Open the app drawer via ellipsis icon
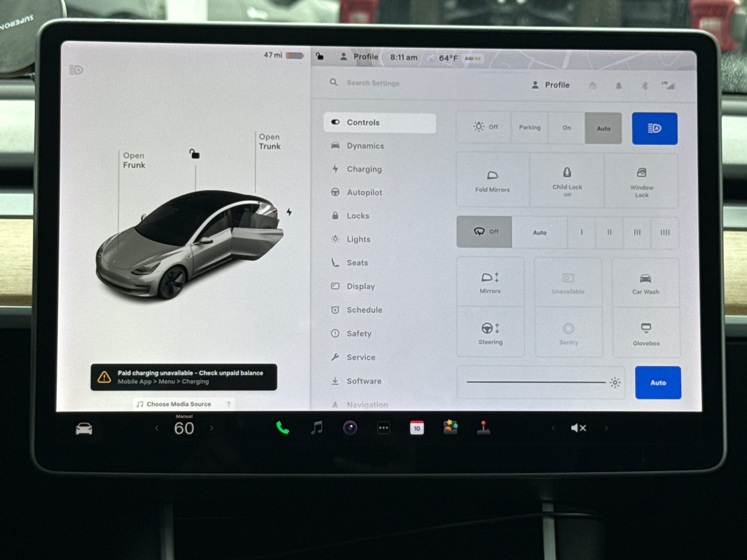Viewport: 747px width, 560px height. pos(384,428)
